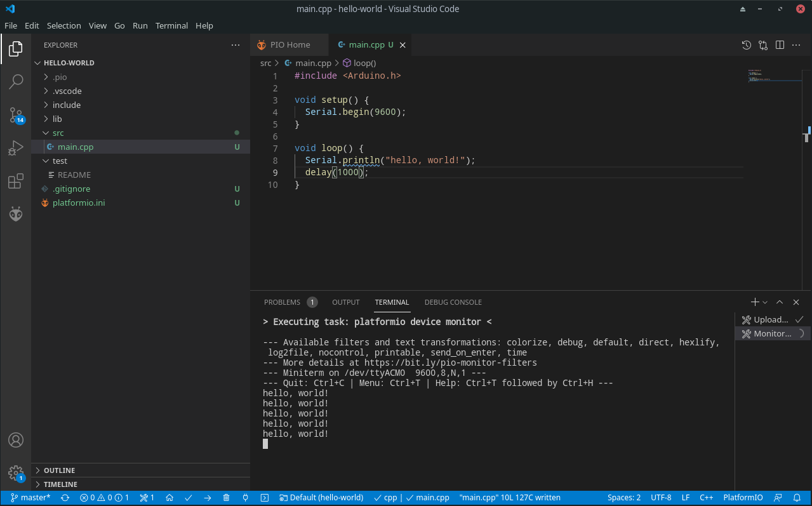812x506 pixels.
Task: Open README file under test folder
Action: pos(140,175)
